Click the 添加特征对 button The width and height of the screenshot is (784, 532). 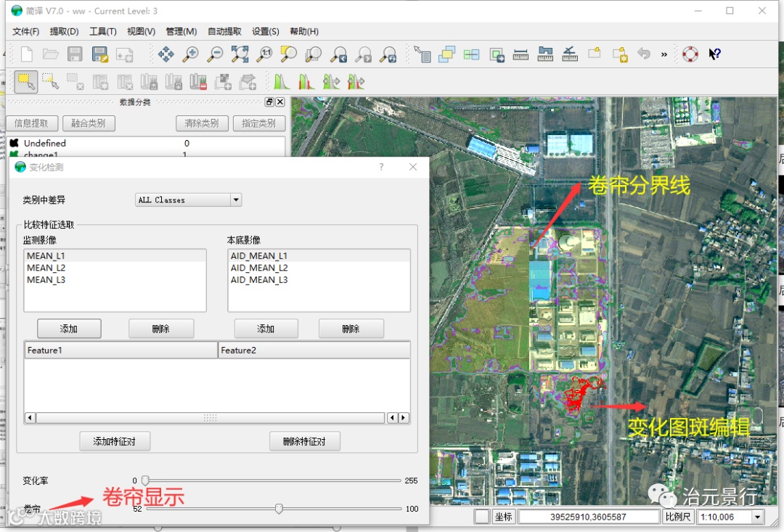pos(115,441)
